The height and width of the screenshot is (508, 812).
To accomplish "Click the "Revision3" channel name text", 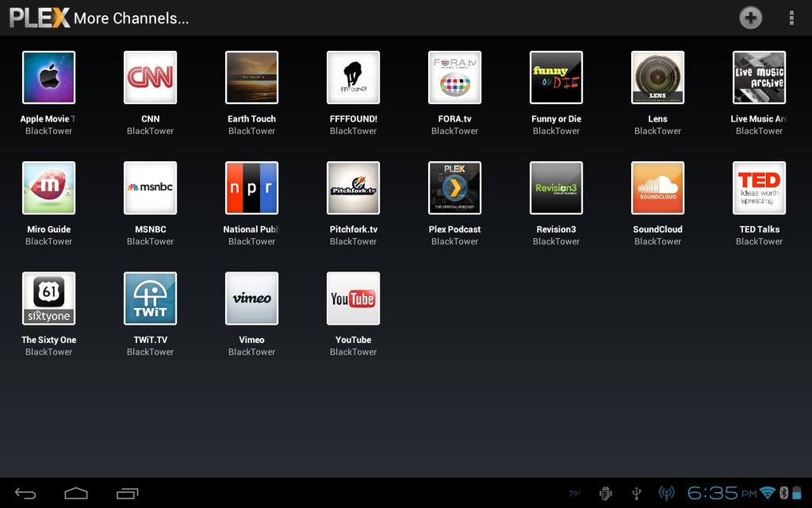I will 556,229.
